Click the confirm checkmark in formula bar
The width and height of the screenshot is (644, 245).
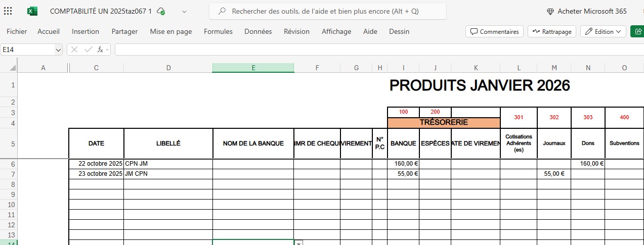tap(88, 50)
